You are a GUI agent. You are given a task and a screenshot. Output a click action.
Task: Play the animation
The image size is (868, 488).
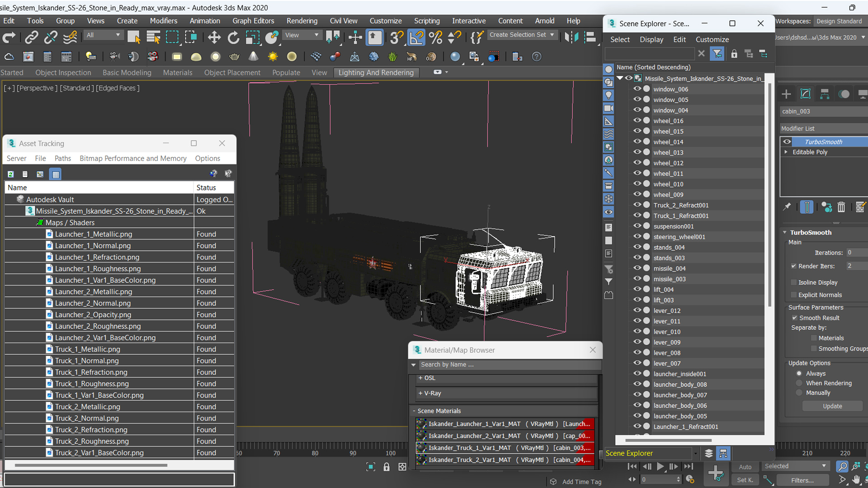tap(660, 466)
